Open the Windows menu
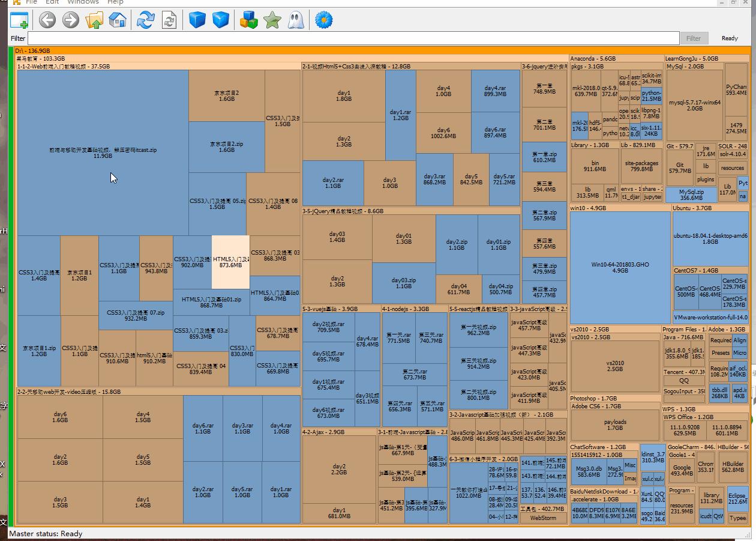 (83, 2)
